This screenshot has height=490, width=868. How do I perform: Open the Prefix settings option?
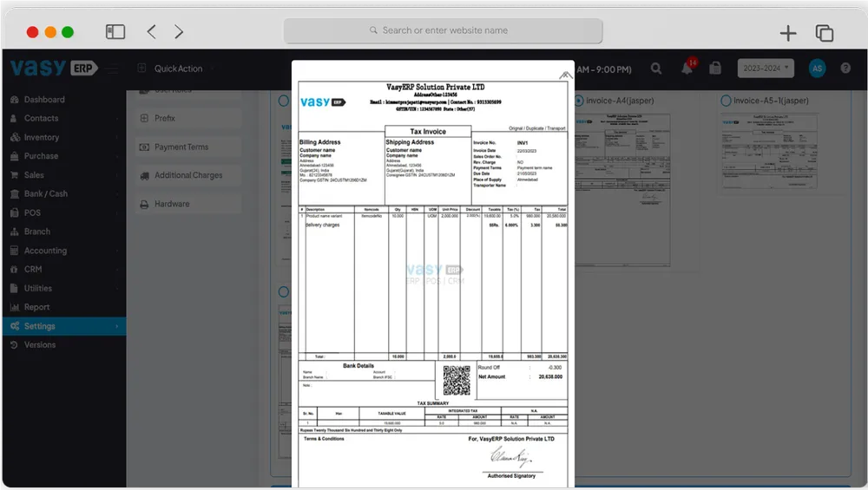pos(187,118)
